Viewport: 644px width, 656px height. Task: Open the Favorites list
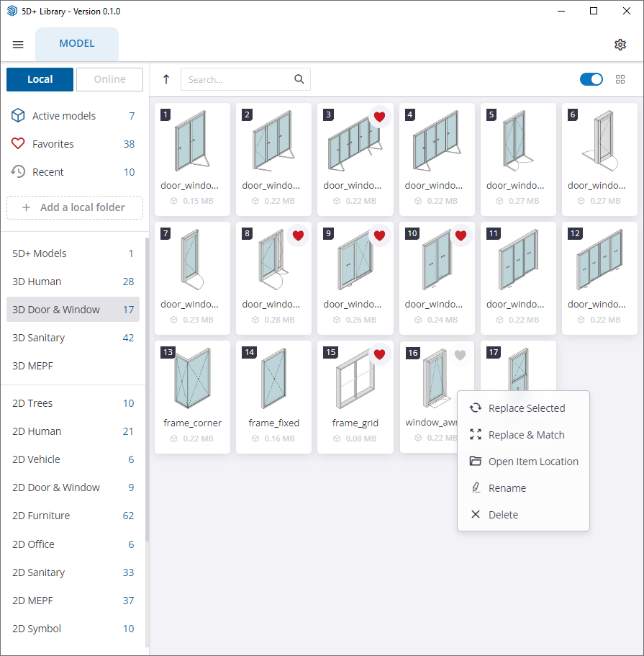tap(53, 144)
